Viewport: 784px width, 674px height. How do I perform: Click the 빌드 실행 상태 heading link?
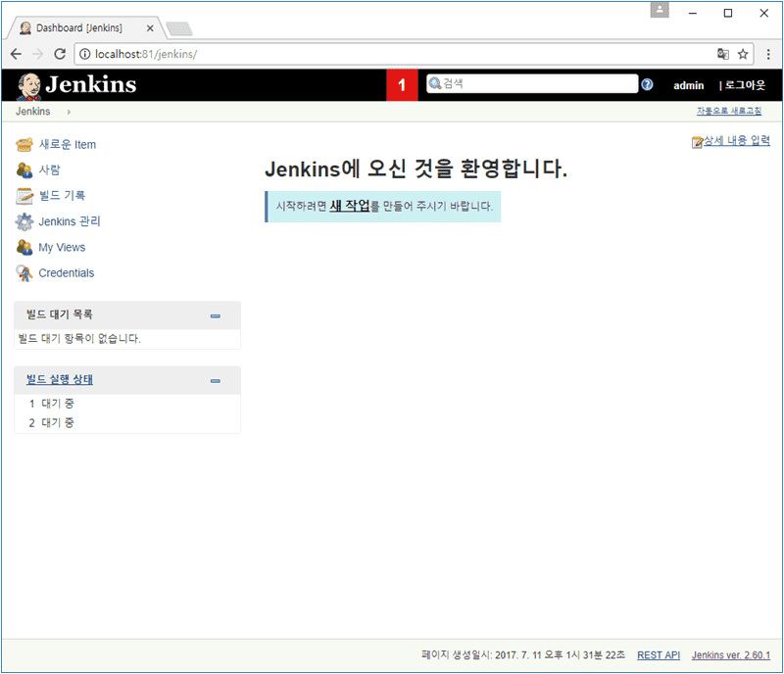pyautogui.click(x=60, y=379)
